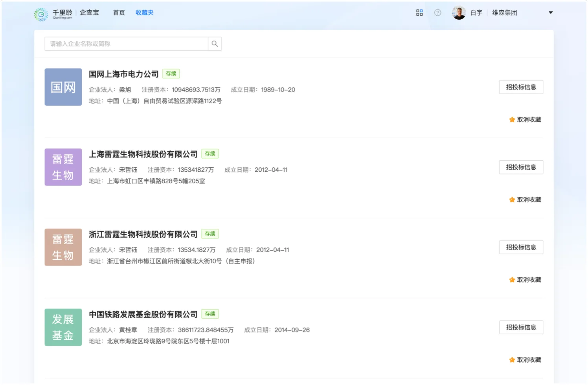Click the 企查宝 product name

pyautogui.click(x=90, y=13)
